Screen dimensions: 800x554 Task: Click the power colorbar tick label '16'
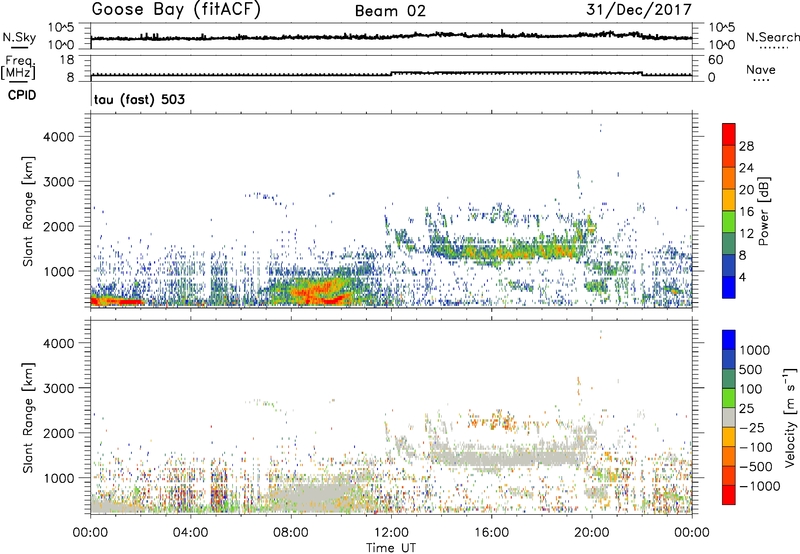(746, 212)
